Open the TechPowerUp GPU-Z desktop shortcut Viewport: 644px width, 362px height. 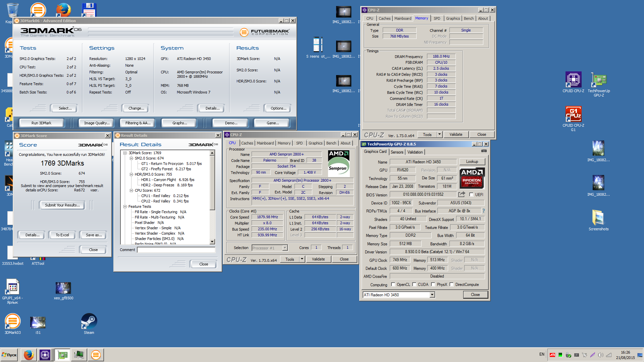point(599,84)
